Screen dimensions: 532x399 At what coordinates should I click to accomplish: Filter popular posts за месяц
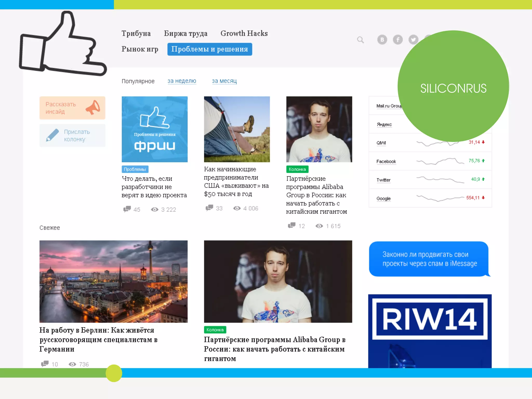pyautogui.click(x=224, y=81)
